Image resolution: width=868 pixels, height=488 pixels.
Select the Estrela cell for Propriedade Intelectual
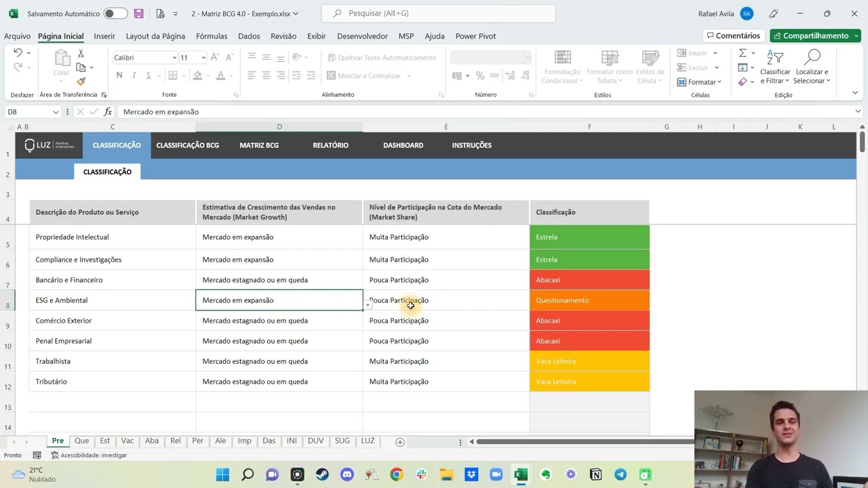(589, 237)
